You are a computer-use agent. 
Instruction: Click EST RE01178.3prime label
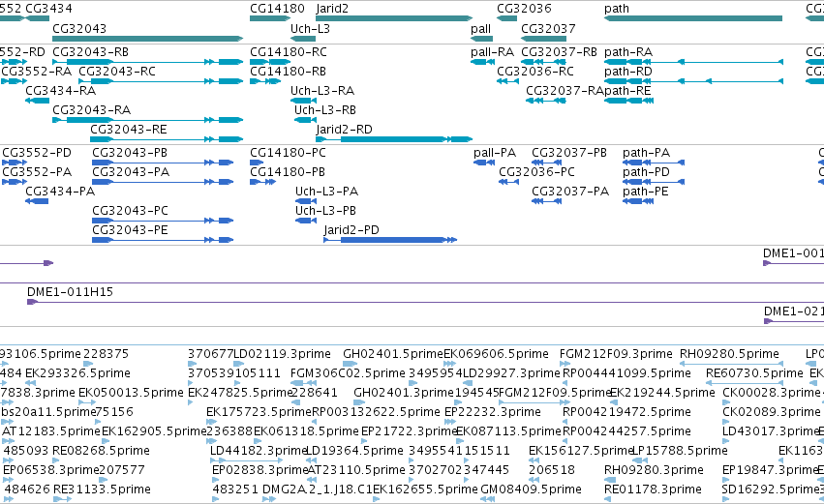pos(653,489)
